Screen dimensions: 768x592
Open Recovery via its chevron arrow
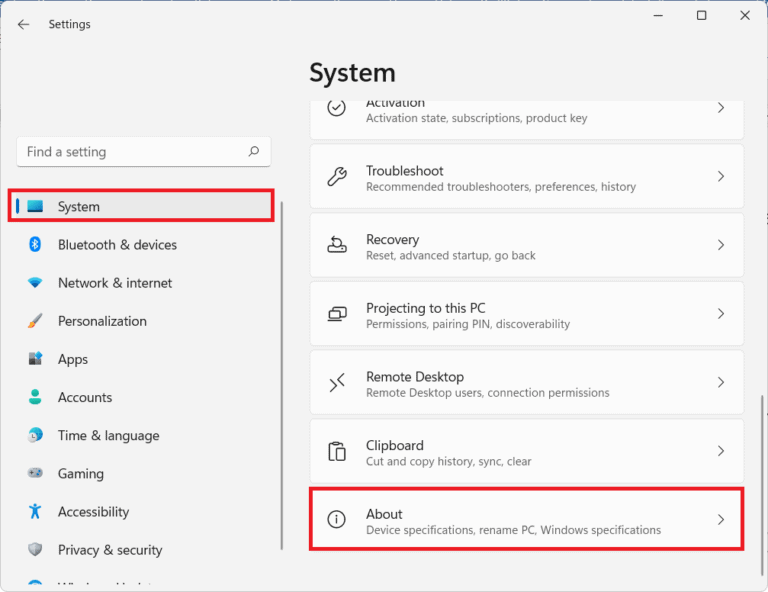[720, 245]
